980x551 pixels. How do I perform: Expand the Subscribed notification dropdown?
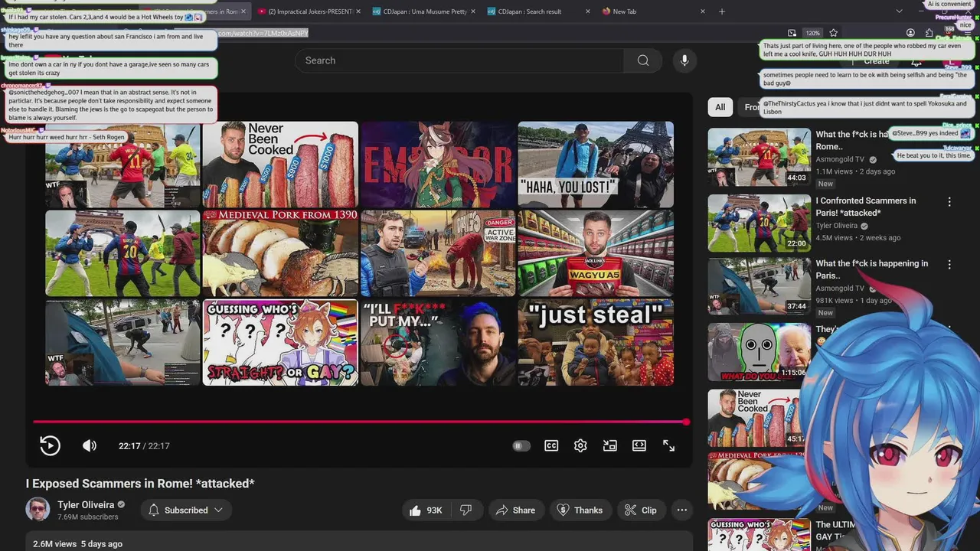[x=185, y=510]
